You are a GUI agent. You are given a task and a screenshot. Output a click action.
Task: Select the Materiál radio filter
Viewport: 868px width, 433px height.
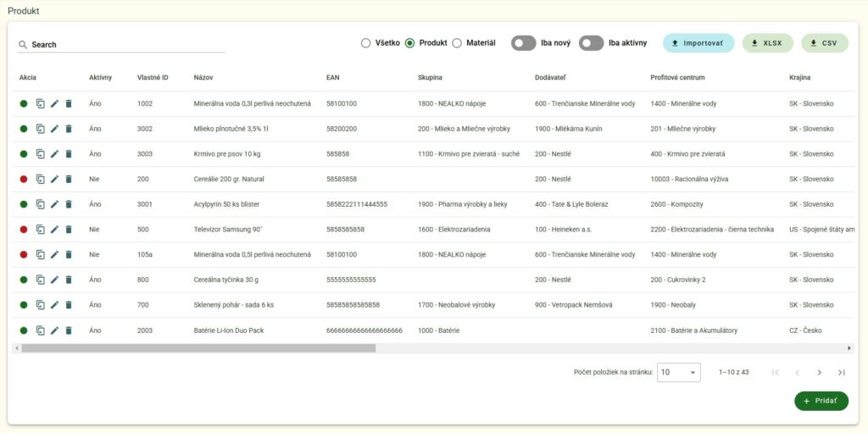(x=457, y=43)
